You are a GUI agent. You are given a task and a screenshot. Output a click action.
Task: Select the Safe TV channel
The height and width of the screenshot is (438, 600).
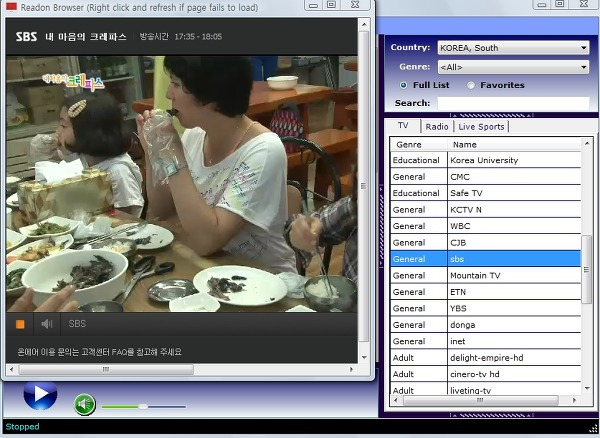[485, 193]
